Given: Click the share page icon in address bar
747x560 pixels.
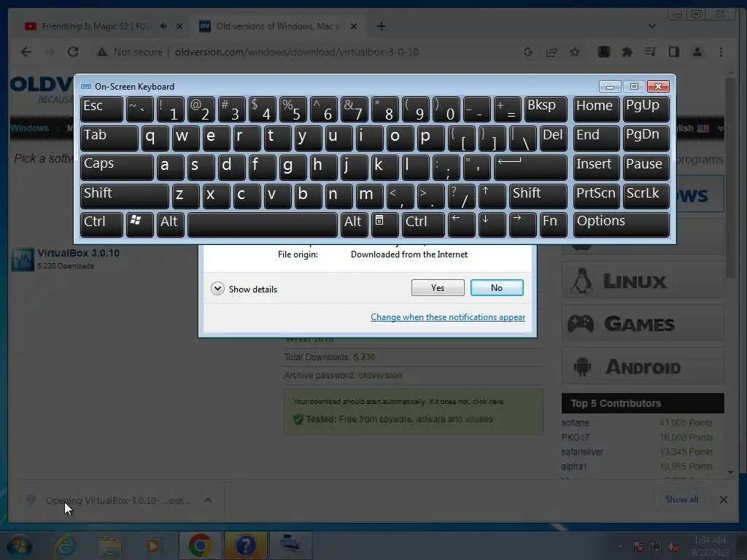Looking at the screenshot, I should click(551, 52).
